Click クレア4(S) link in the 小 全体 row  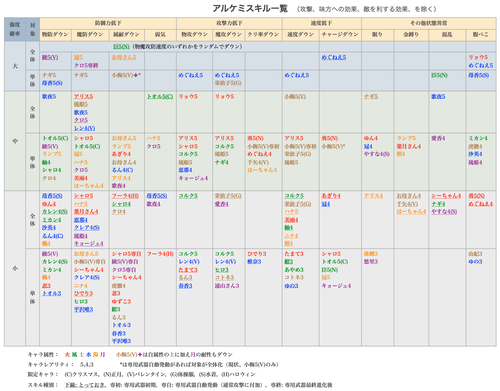87,228
